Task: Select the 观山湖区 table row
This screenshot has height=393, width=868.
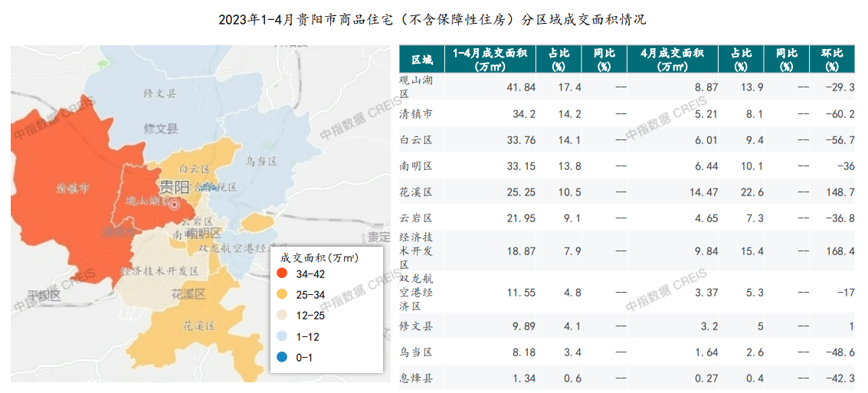Action: 626,87
